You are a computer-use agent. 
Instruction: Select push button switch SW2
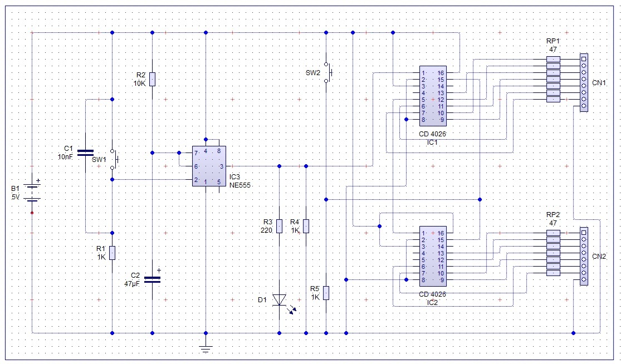(x=327, y=72)
